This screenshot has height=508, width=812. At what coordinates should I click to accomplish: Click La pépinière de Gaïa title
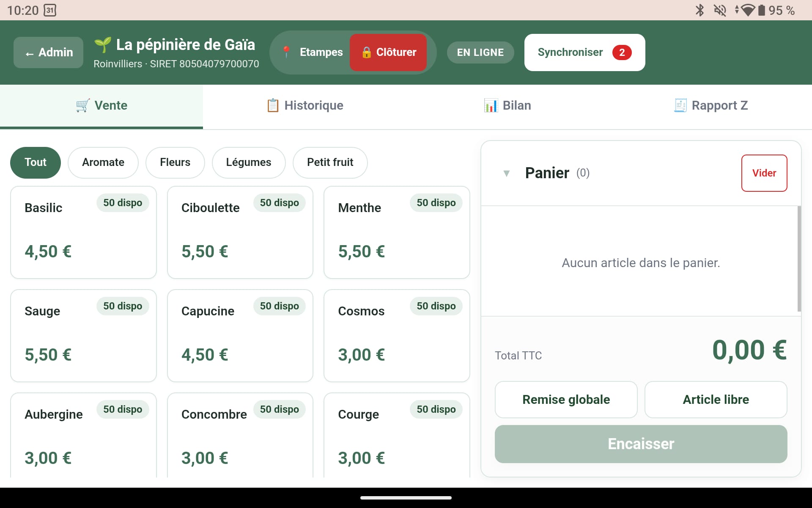click(x=186, y=44)
